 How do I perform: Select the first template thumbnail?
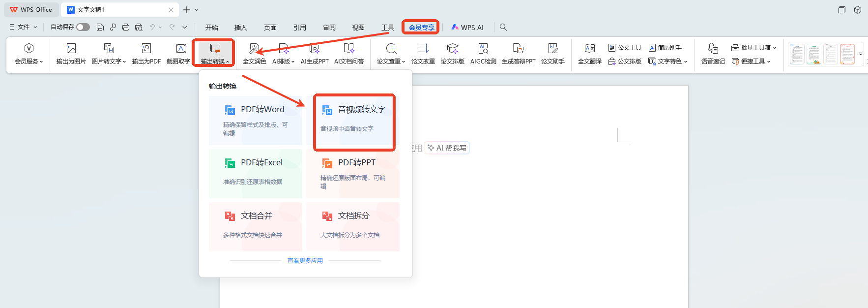coord(797,54)
